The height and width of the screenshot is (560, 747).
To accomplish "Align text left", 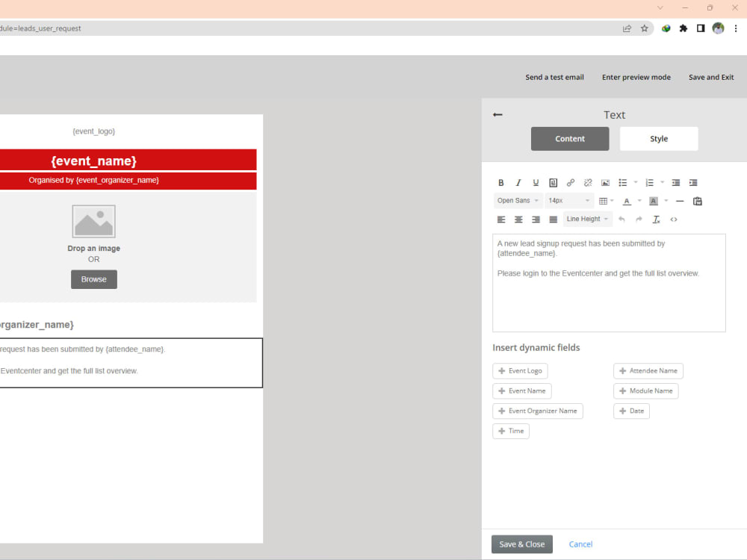I will coord(500,220).
